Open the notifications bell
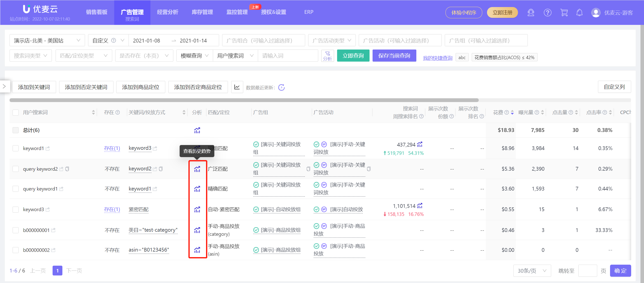 pos(579,13)
